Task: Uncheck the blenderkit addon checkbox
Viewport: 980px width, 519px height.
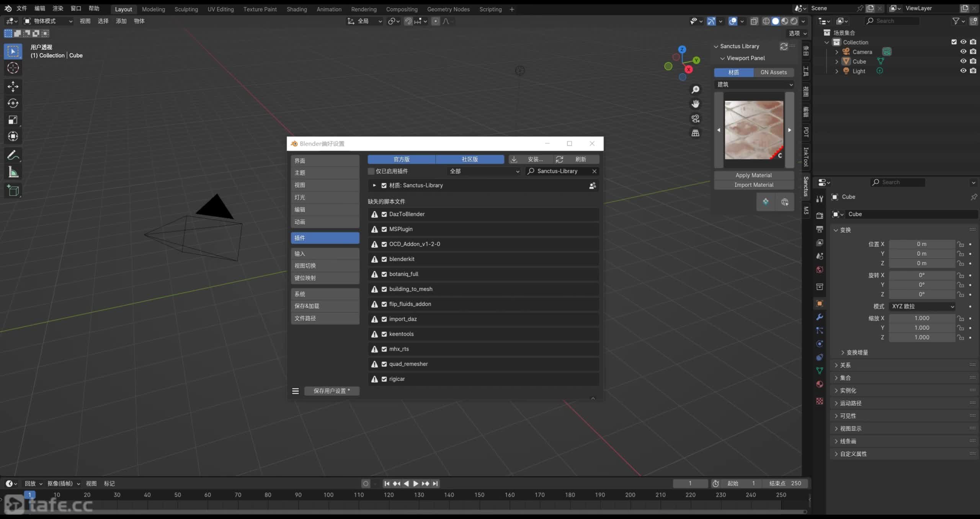Action: tap(384, 259)
